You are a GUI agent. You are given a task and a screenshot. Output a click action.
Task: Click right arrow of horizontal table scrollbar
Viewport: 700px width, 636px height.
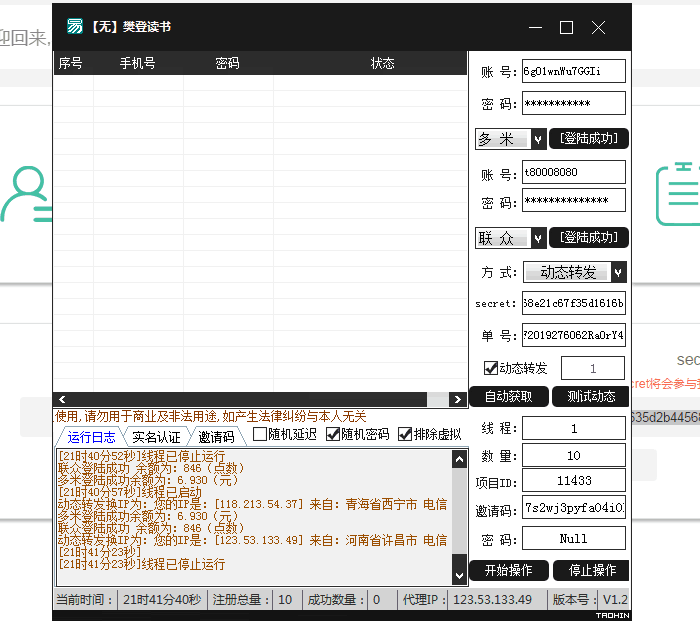(x=458, y=399)
